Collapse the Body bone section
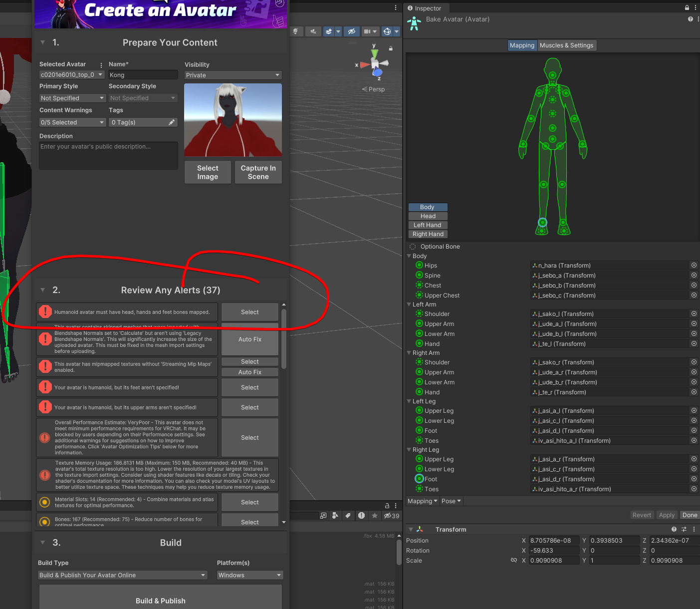 click(x=409, y=256)
